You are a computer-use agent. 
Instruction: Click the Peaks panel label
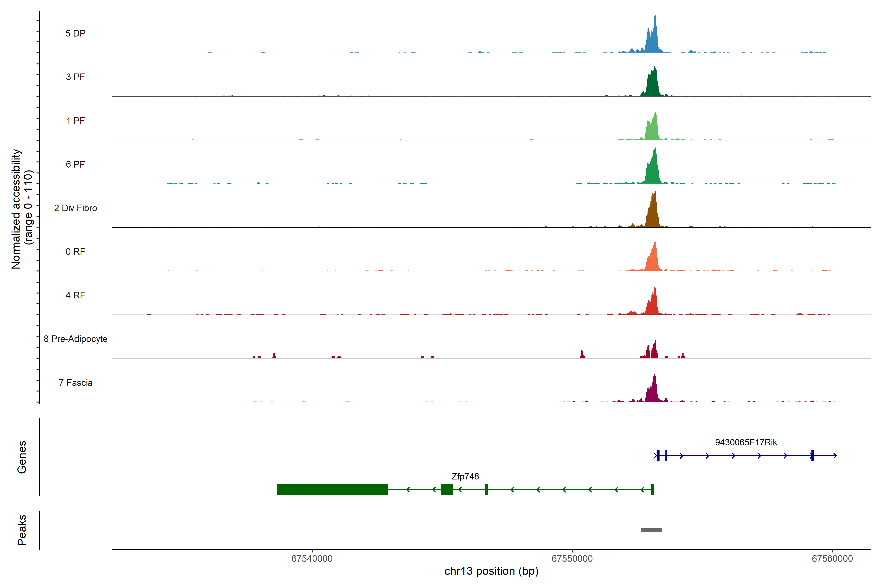pos(22,530)
